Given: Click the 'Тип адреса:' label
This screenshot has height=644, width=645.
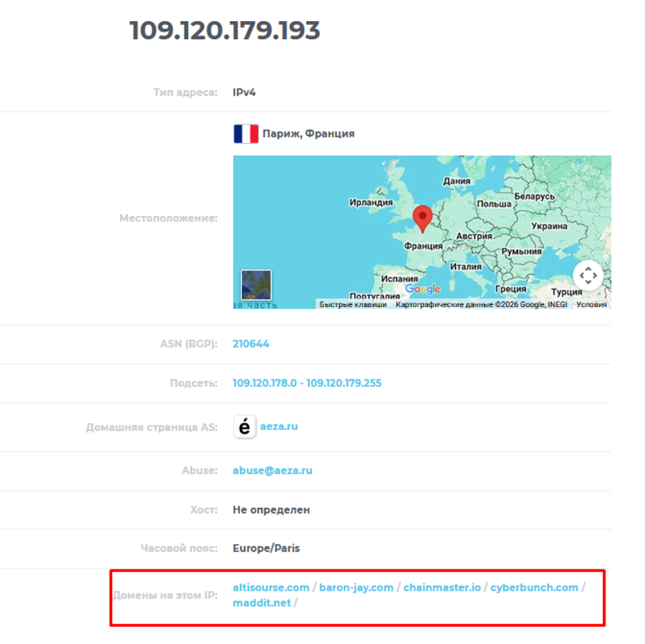Looking at the screenshot, I should [x=186, y=92].
